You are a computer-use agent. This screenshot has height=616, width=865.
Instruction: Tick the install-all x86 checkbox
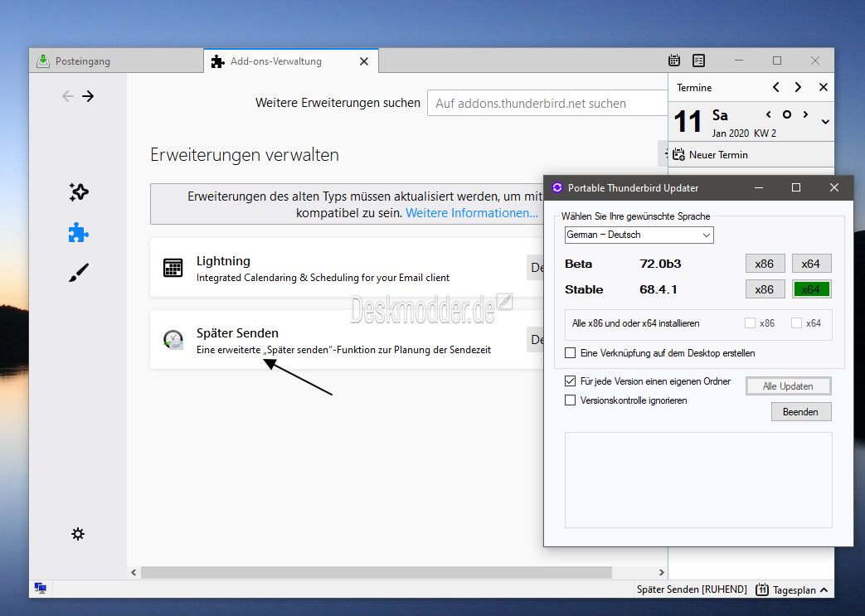(750, 323)
